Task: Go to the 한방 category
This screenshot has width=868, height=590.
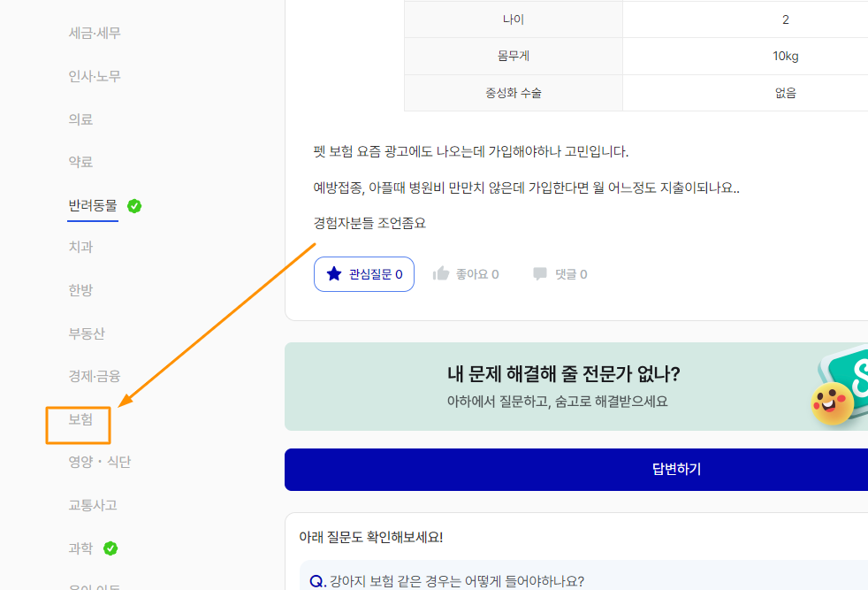Action: click(x=80, y=290)
